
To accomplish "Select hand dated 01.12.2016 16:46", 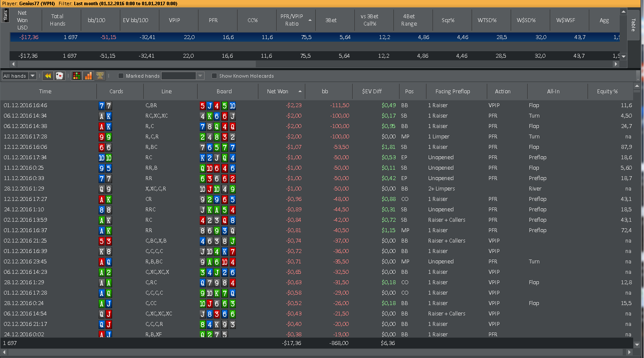I will pyautogui.click(x=317, y=105).
